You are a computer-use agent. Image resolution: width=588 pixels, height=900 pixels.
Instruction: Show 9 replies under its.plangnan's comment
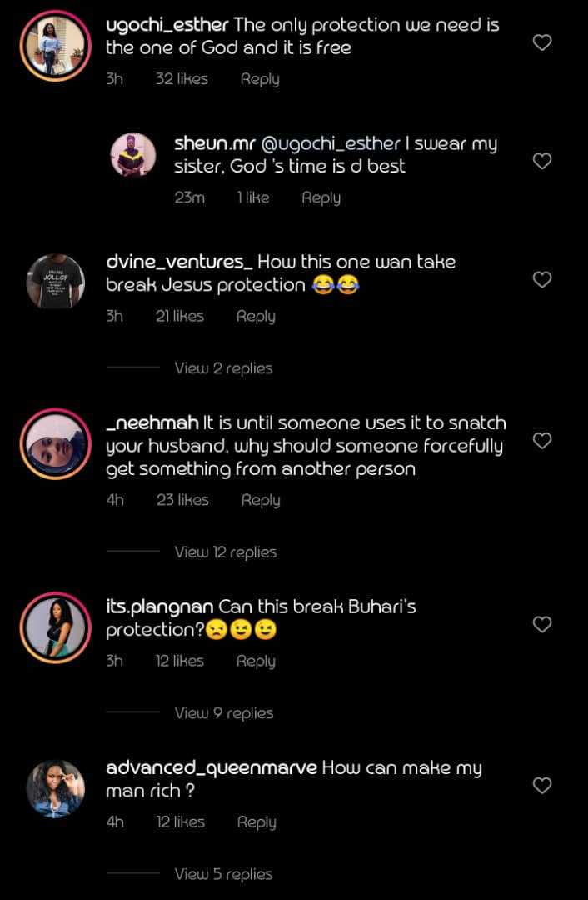point(223,713)
